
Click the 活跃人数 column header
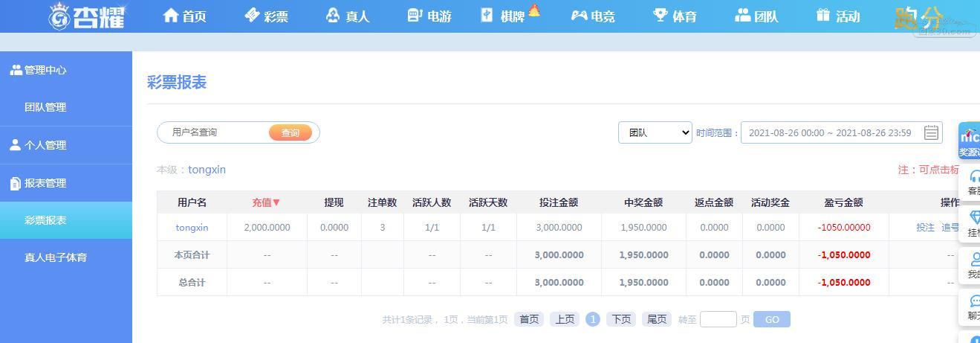point(432,202)
